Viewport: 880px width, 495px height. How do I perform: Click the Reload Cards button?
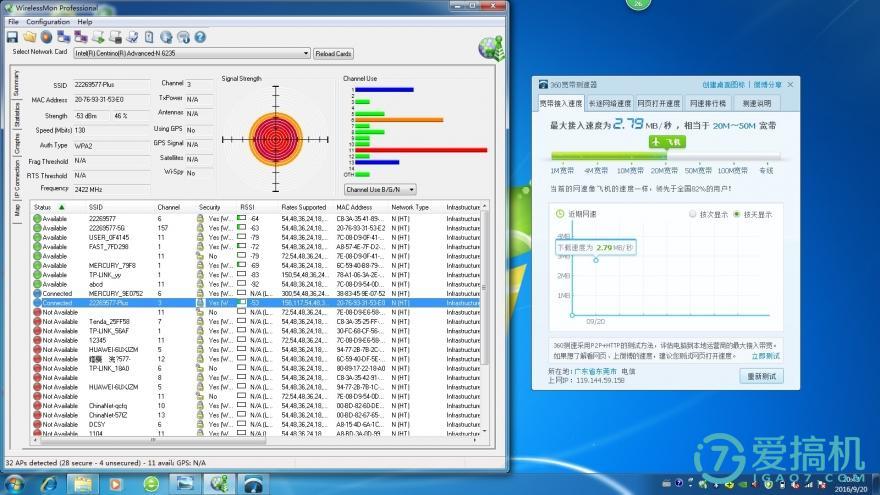(333, 54)
